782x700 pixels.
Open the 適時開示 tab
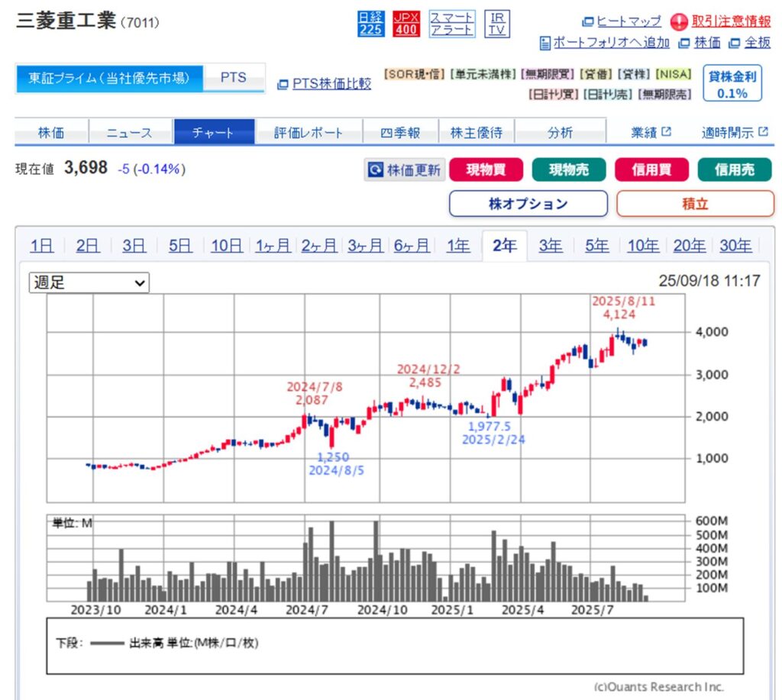(x=734, y=133)
